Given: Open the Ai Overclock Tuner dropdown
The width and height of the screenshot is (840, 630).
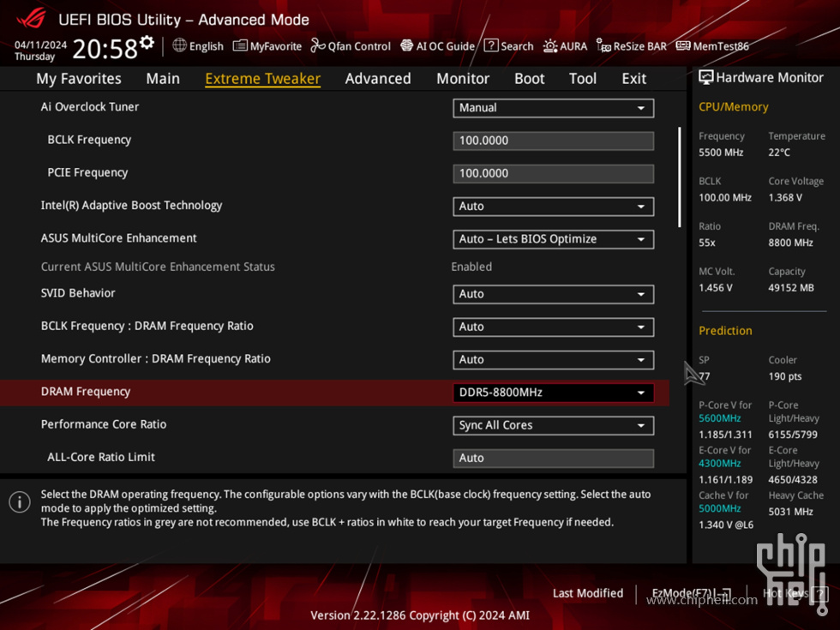Looking at the screenshot, I should click(x=553, y=108).
